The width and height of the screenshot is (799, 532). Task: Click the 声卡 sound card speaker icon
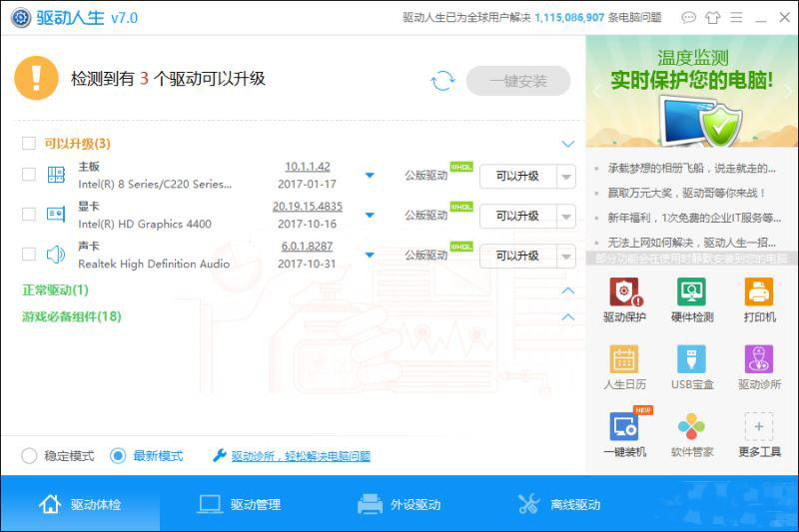tap(56, 255)
